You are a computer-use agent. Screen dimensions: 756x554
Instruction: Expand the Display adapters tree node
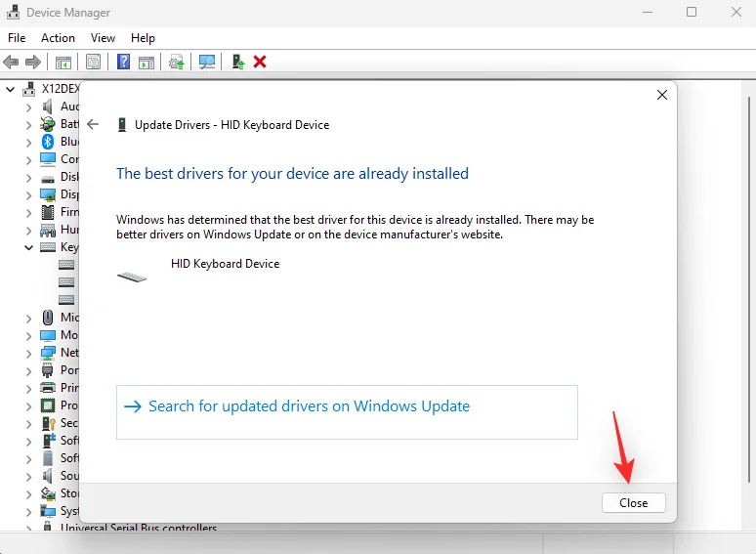28,195
